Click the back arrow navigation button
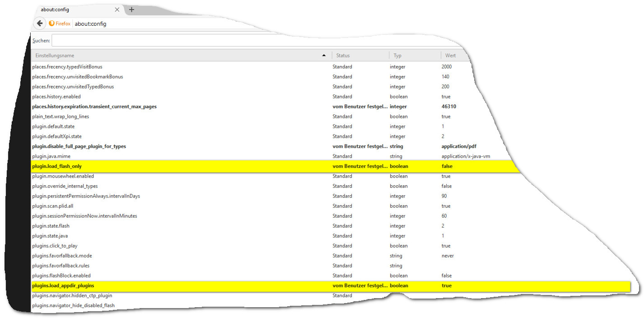 [40, 23]
